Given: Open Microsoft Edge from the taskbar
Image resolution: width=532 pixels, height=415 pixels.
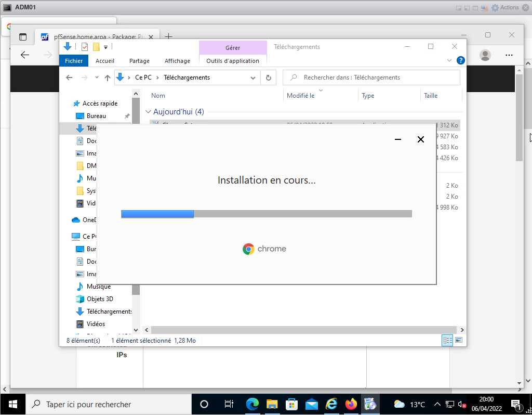Looking at the screenshot, I should [252, 404].
